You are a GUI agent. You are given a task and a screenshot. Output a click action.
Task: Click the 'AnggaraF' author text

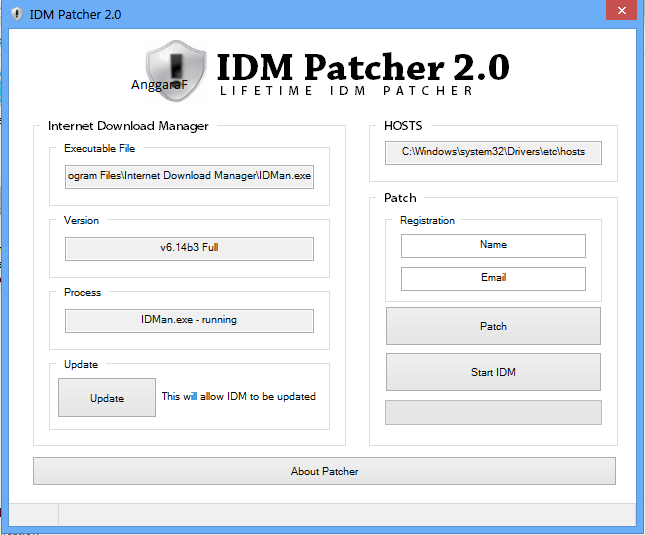(159, 85)
